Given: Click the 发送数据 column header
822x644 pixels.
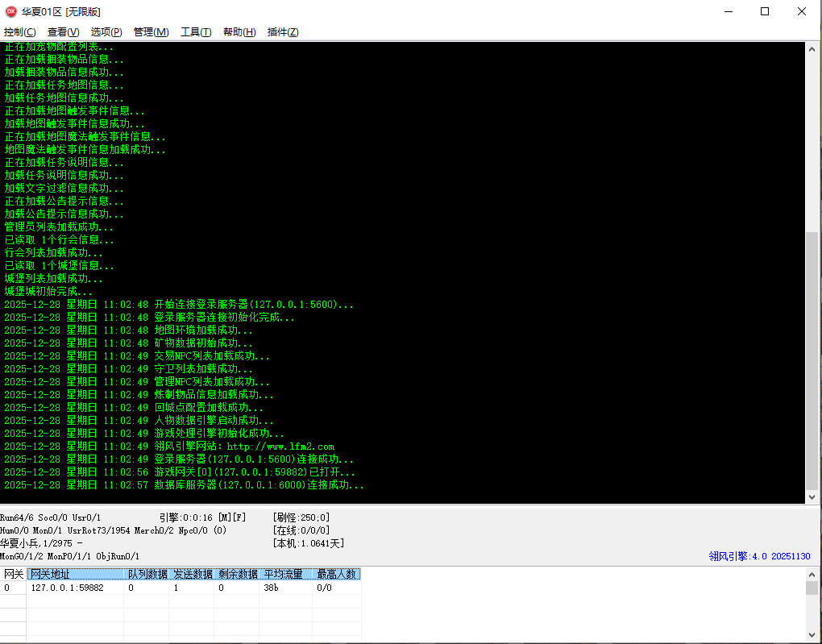Looking at the screenshot, I should click(x=192, y=574).
